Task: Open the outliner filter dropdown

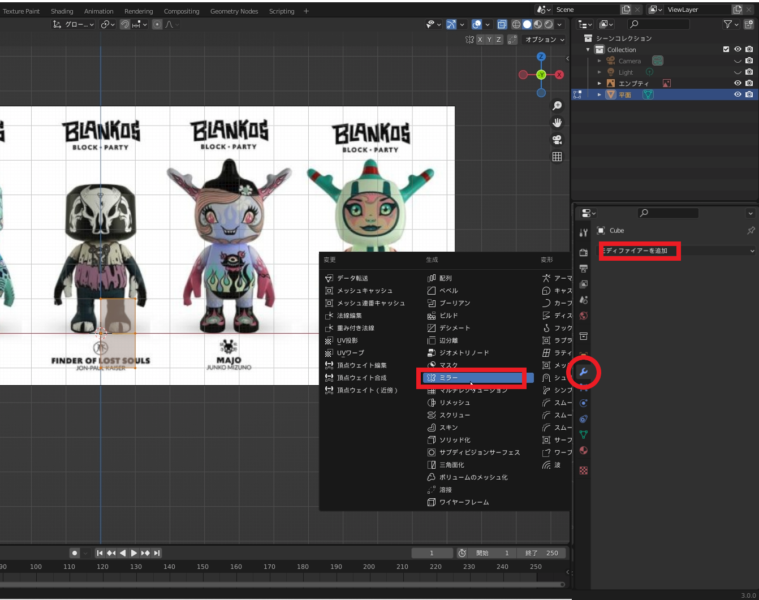Action: pyautogui.click(x=730, y=24)
